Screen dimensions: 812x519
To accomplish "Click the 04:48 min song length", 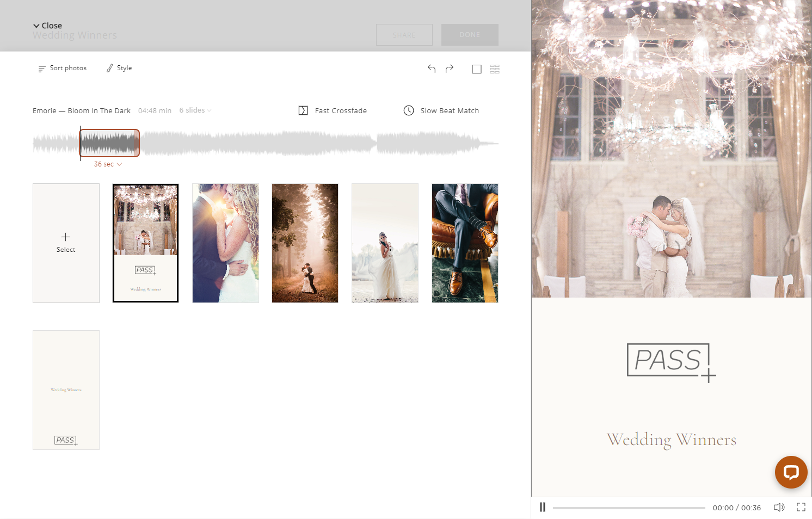I will [x=155, y=110].
